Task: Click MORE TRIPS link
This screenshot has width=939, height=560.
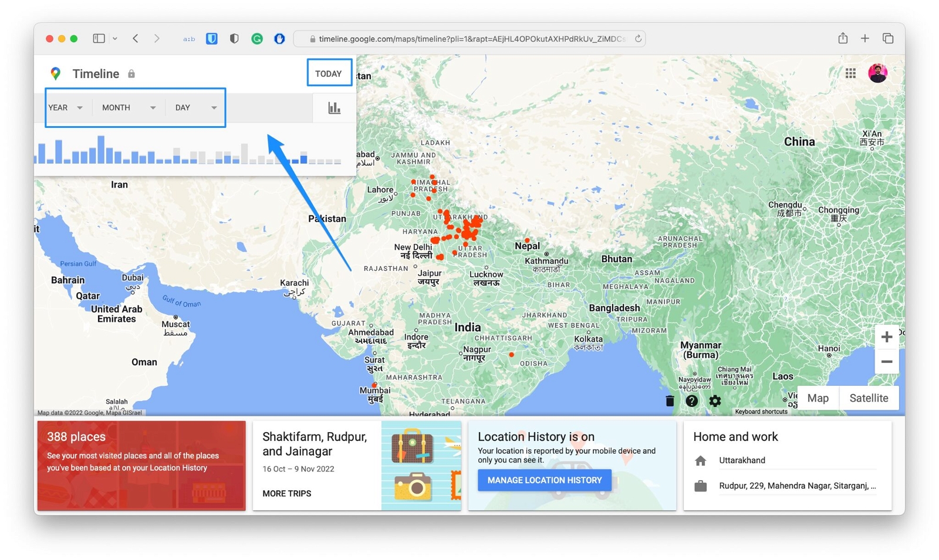Action: [286, 494]
